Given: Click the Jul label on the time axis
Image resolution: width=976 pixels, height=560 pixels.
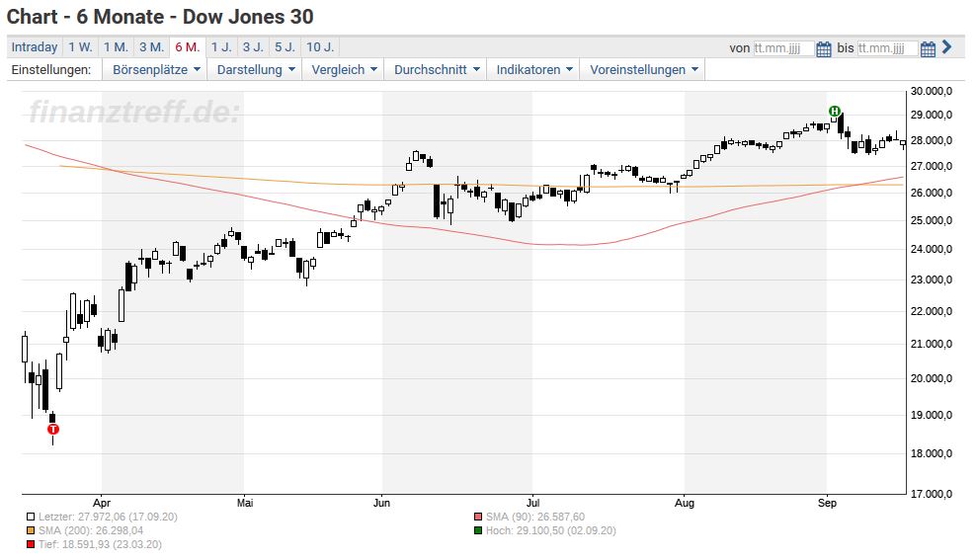Looking at the screenshot, I should (x=532, y=503).
